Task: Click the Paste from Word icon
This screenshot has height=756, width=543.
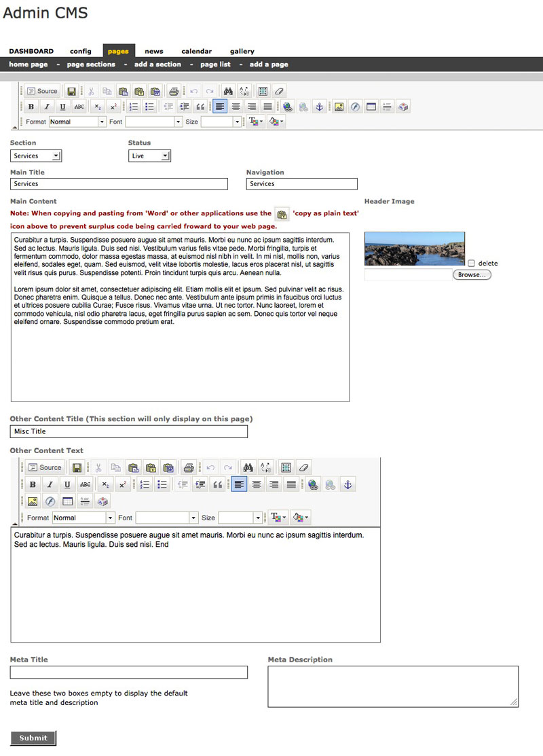Action: [154, 90]
